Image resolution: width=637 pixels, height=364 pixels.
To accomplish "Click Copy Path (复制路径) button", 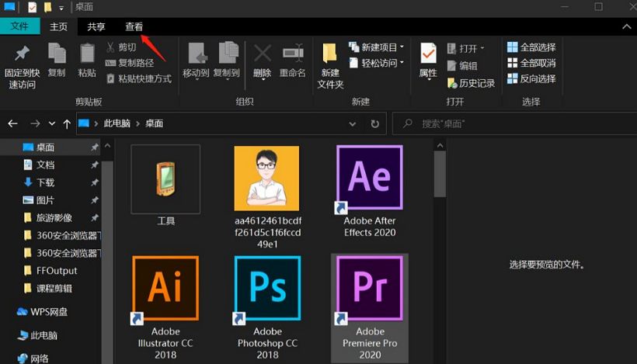I will coord(131,63).
